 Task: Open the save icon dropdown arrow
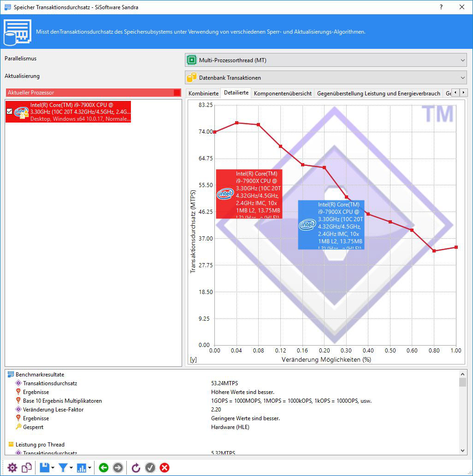click(53, 468)
